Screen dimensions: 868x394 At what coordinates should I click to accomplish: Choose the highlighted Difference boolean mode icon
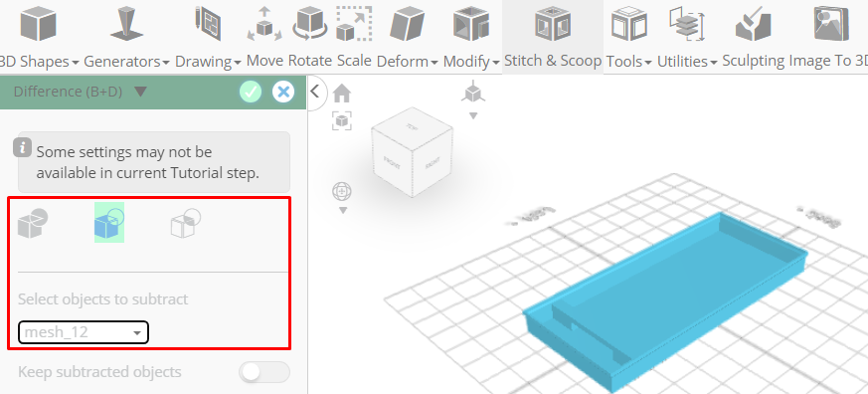click(x=109, y=222)
